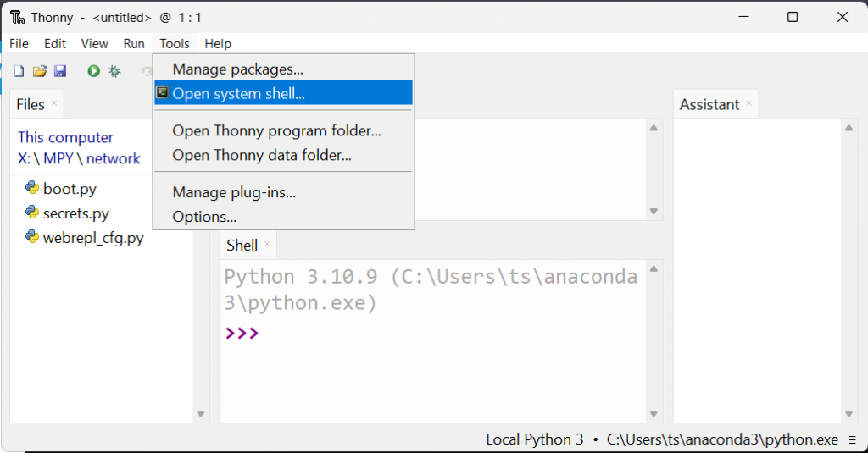Run current script with green play icon
Image resolution: width=868 pixels, height=453 pixels.
pyautogui.click(x=93, y=71)
